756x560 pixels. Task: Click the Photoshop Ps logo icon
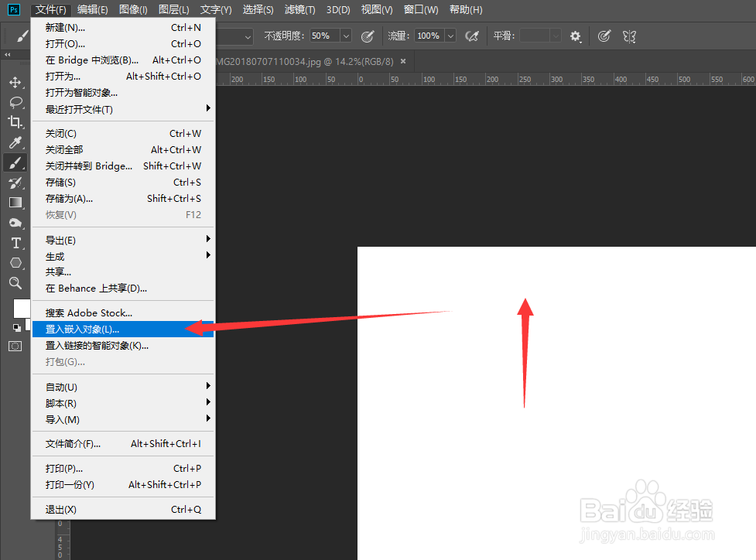[x=14, y=9]
